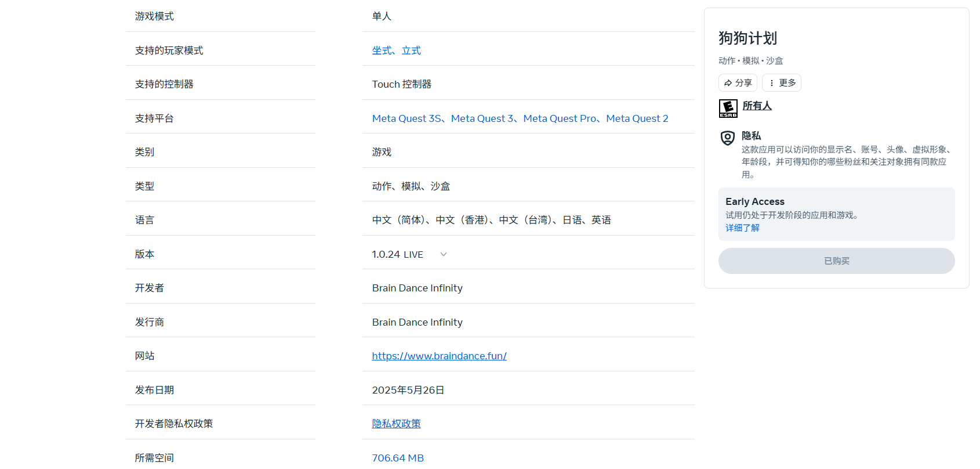Click the 动作 • 模拟 • 沙盒 genre text

(750, 61)
